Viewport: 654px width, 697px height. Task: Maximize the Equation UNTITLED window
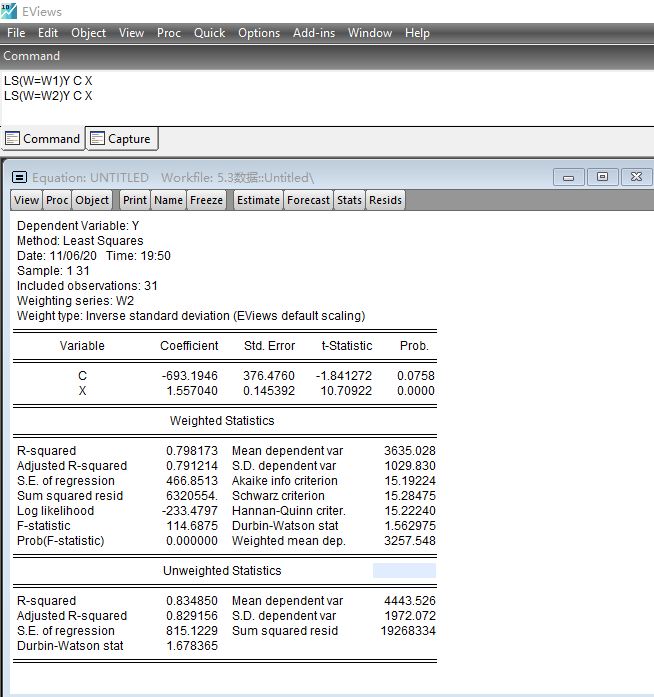[602, 177]
